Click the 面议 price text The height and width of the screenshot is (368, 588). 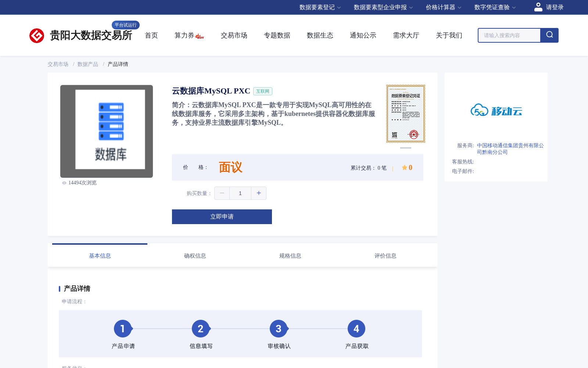click(231, 167)
